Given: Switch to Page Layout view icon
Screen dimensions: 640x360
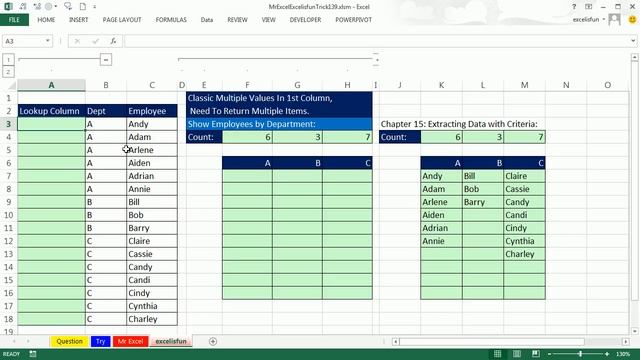Looking at the screenshot, I should point(516,354).
